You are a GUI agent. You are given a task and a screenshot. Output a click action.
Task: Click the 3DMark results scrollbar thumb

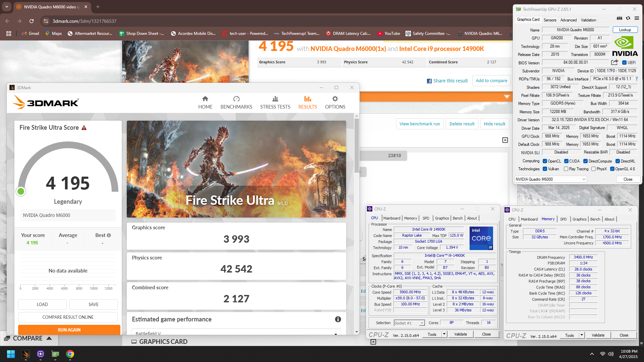point(357,146)
